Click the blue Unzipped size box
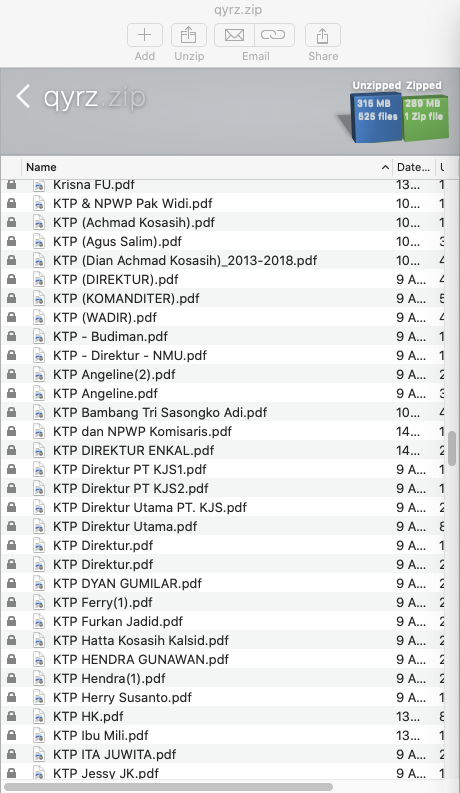Viewport: 460px width, 793px height. 376,116
